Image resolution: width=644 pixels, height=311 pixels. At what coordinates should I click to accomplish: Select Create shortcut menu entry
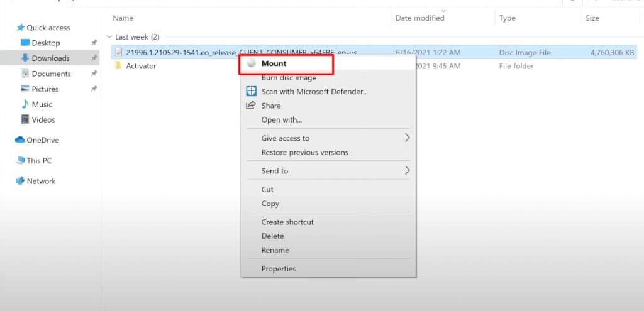pyautogui.click(x=287, y=222)
